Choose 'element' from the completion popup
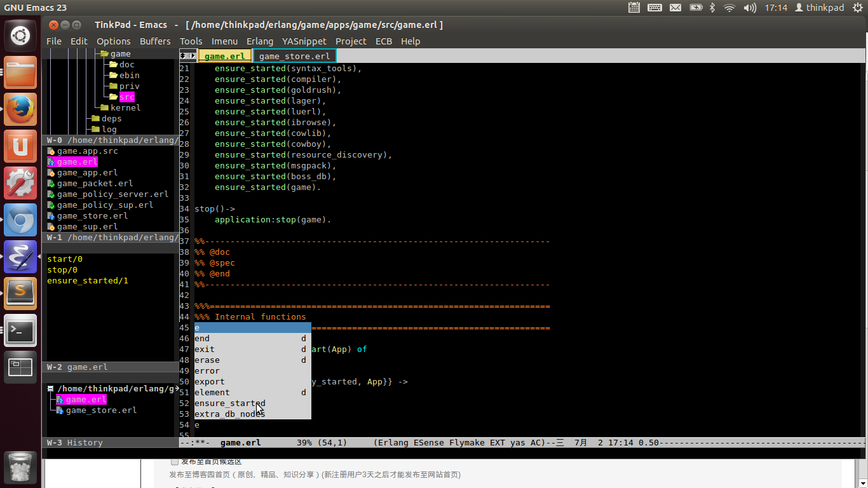 pos(252,393)
